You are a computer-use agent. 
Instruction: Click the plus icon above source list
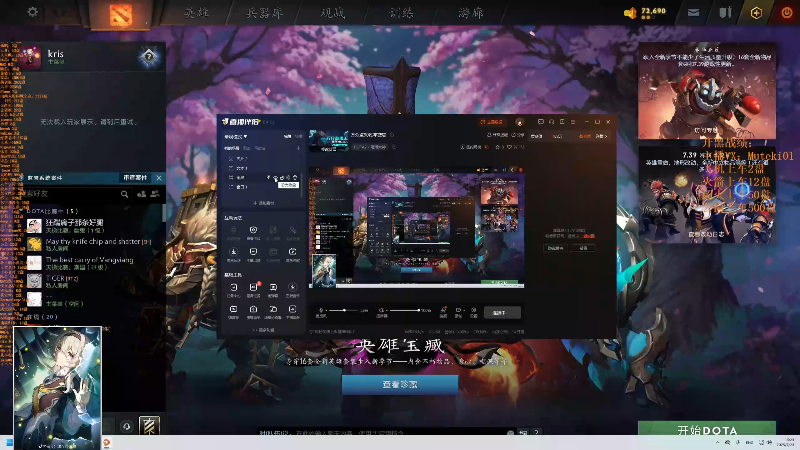(298, 148)
